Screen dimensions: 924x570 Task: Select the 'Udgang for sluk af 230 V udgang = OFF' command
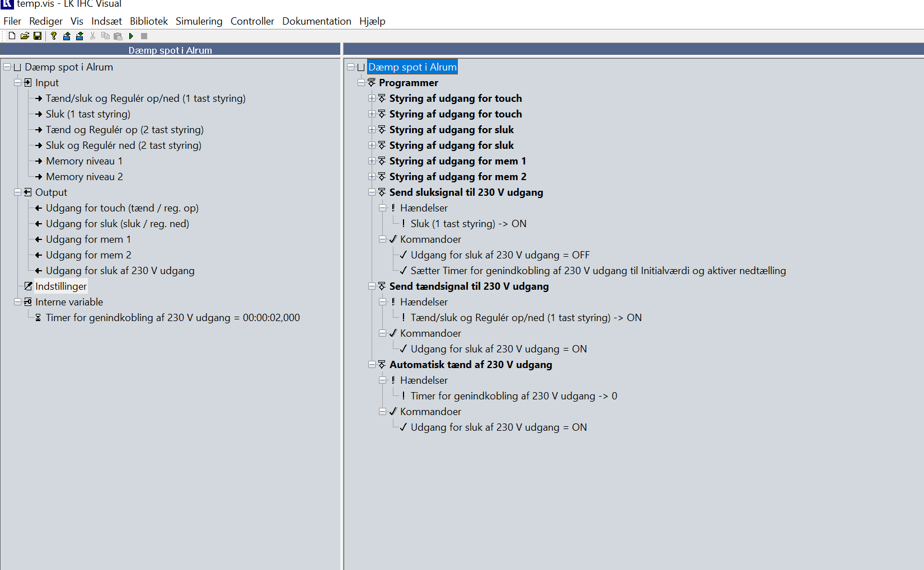click(x=500, y=255)
